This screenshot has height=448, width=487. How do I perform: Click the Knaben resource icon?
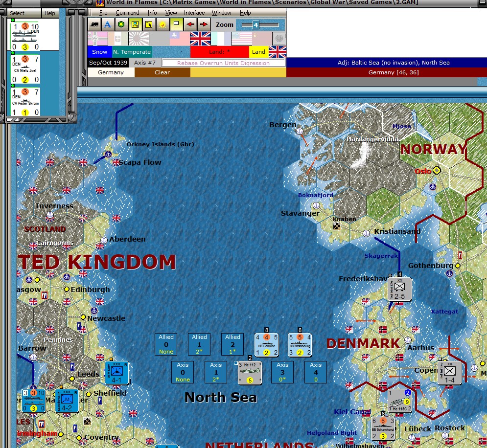pos(336,226)
